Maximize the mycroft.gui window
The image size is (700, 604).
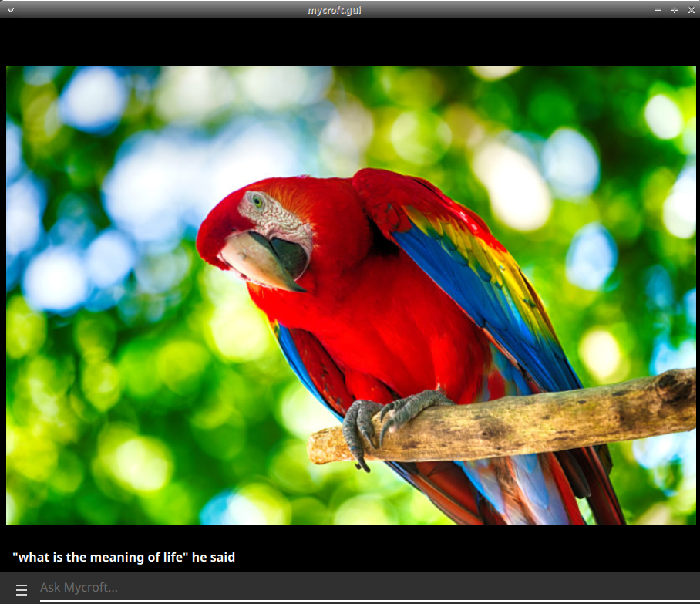click(x=675, y=10)
